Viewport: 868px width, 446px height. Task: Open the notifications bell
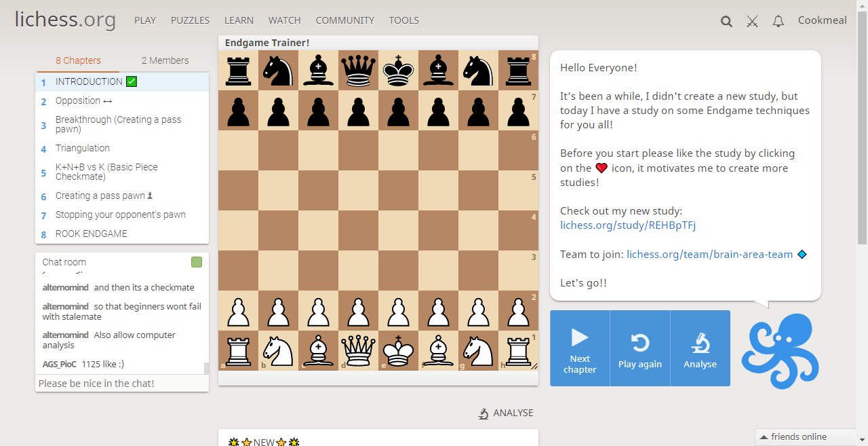[778, 21]
